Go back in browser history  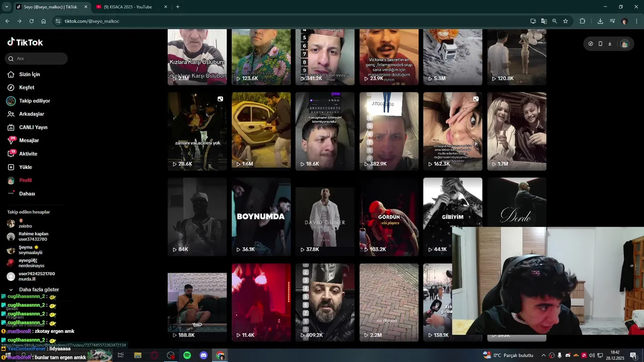pyautogui.click(x=7, y=21)
